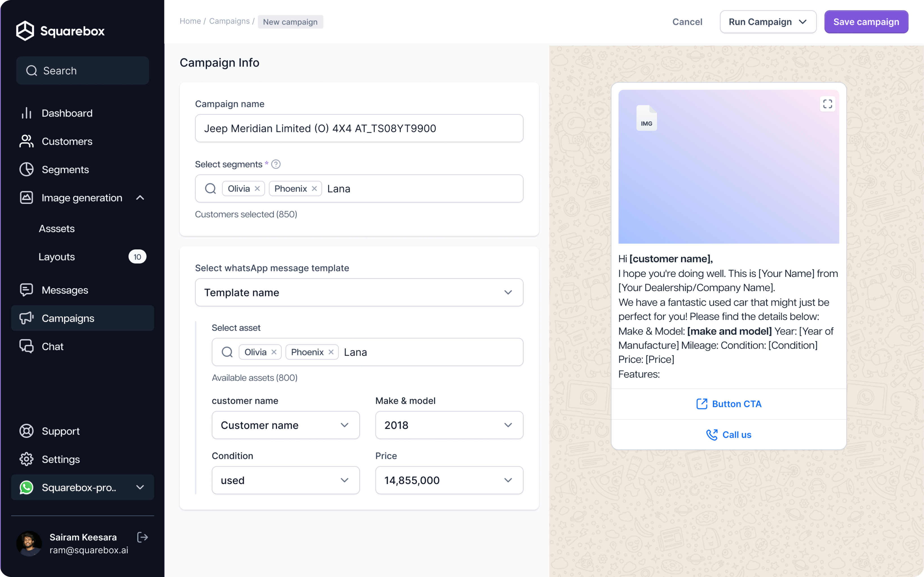Click the help icon next to Select segments

pyautogui.click(x=276, y=164)
